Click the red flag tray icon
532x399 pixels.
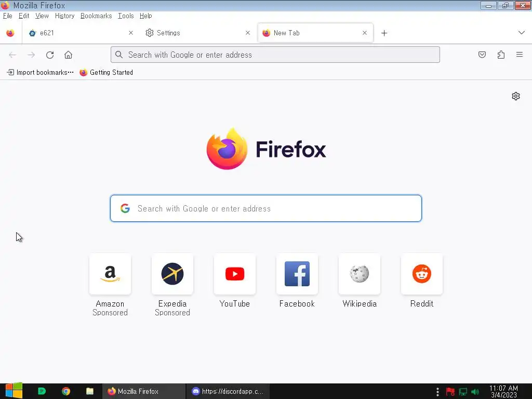450,392
